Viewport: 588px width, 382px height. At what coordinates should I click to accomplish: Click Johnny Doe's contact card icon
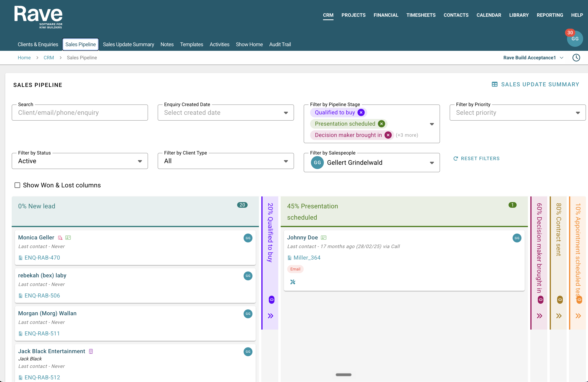tap(323, 238)
